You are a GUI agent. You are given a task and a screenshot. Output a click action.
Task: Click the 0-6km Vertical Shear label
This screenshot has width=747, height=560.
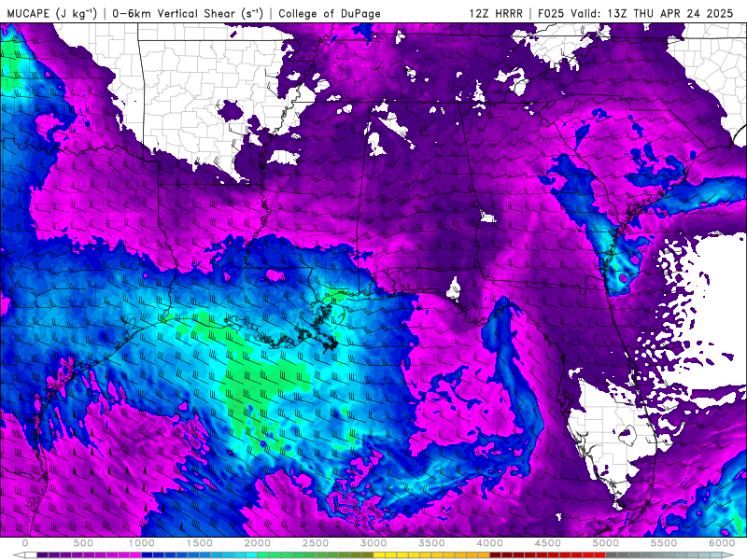click(188, 13)
